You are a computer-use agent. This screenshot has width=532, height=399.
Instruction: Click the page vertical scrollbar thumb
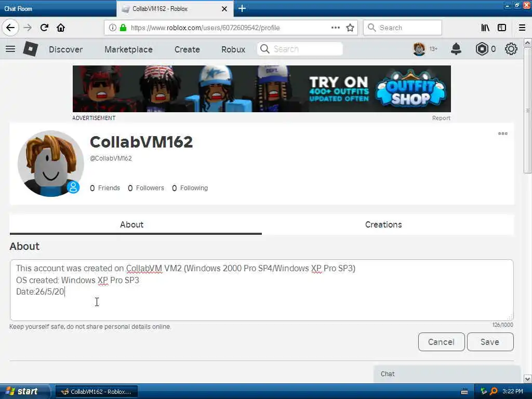click(528, 110)
